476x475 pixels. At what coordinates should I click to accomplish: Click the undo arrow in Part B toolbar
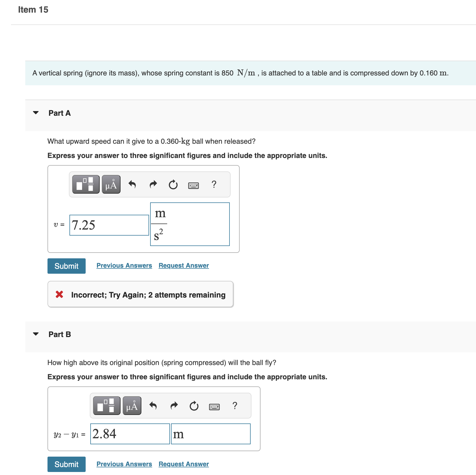[x=153, y=406]
